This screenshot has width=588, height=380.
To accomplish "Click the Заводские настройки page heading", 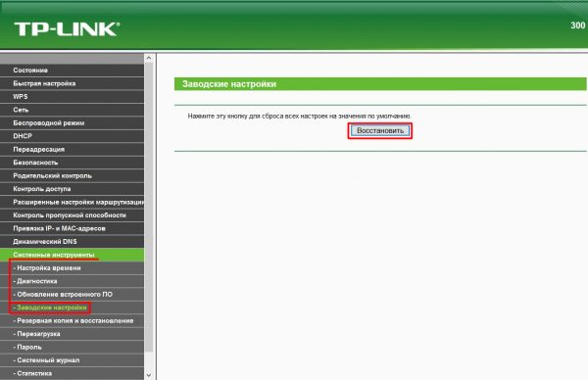I will point(229,84).
